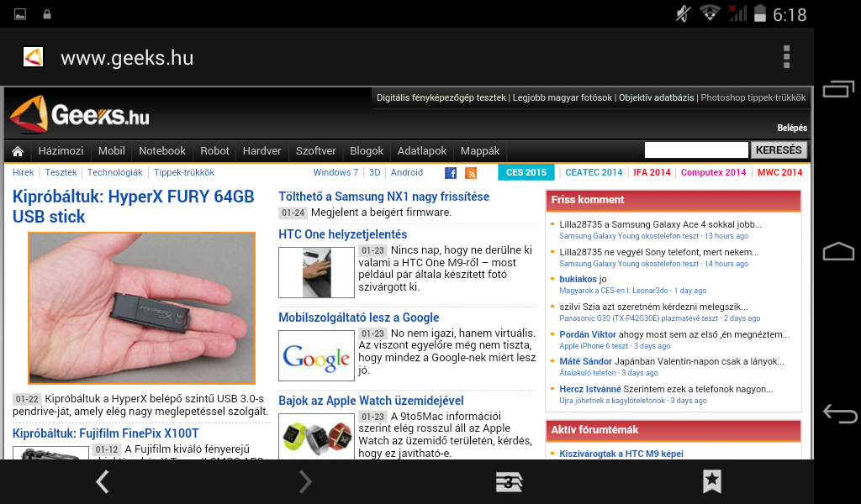Viewport: 861px width, 504px height.
Task: Click the Belépés login link
Action: click(x=792, y=128)
